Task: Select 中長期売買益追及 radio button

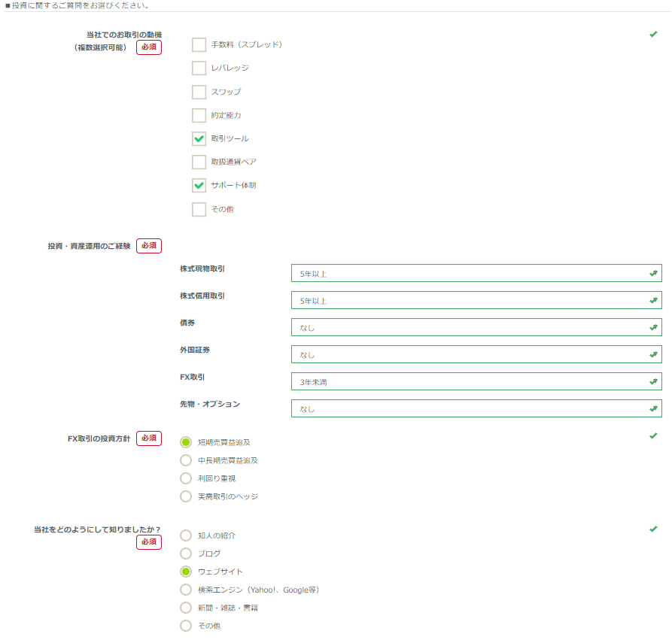Action: coord(186,460)
